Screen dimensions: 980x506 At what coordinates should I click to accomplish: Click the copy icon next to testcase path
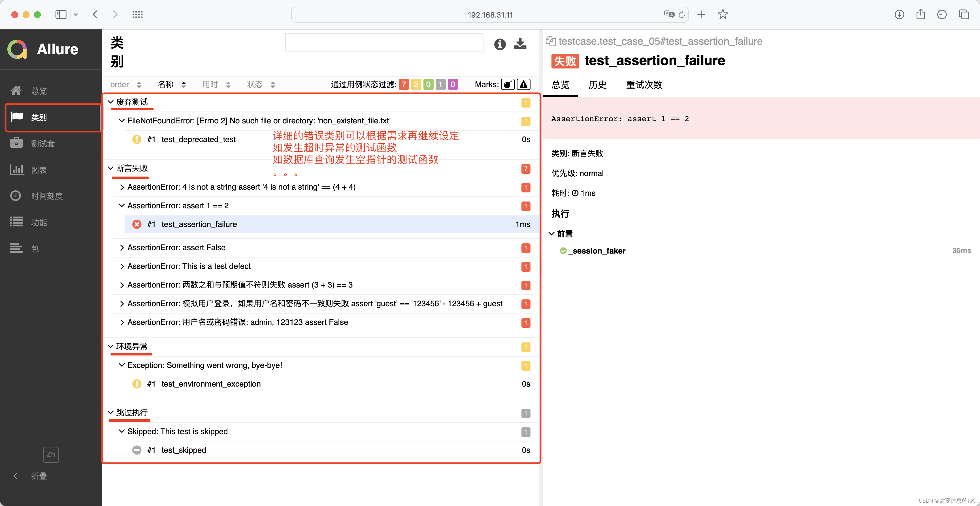pos(551,41)
